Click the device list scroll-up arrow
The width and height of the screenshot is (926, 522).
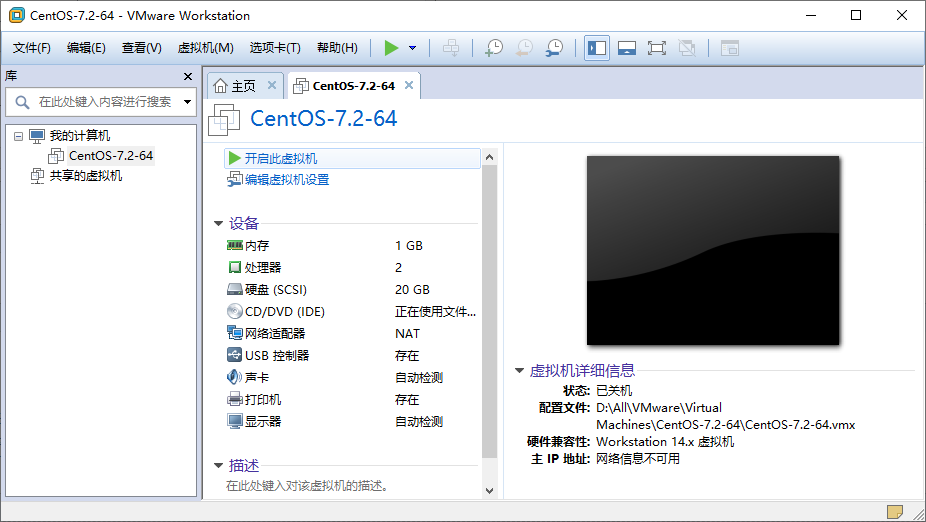489,157
